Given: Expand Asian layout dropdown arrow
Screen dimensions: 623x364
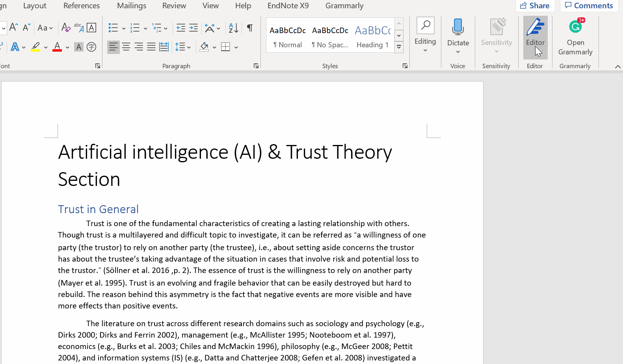Looking at the screenshot, I should [x=219, y=28].
